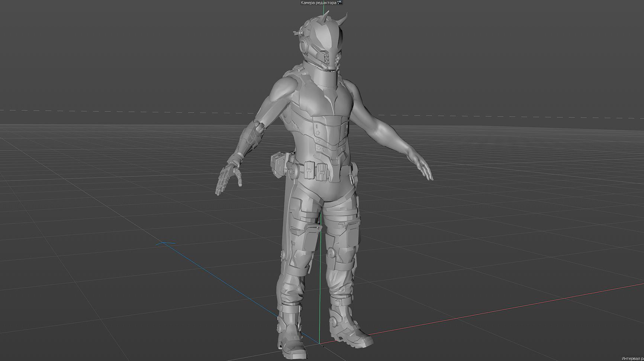Click the Камера редактора viewport label

click(x=318, y=3)
